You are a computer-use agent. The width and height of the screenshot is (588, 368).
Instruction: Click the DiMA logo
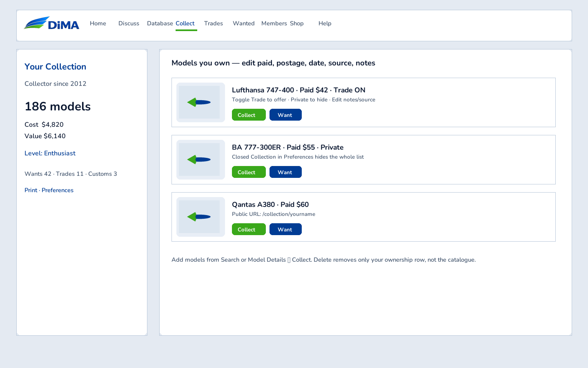[51, 23]
